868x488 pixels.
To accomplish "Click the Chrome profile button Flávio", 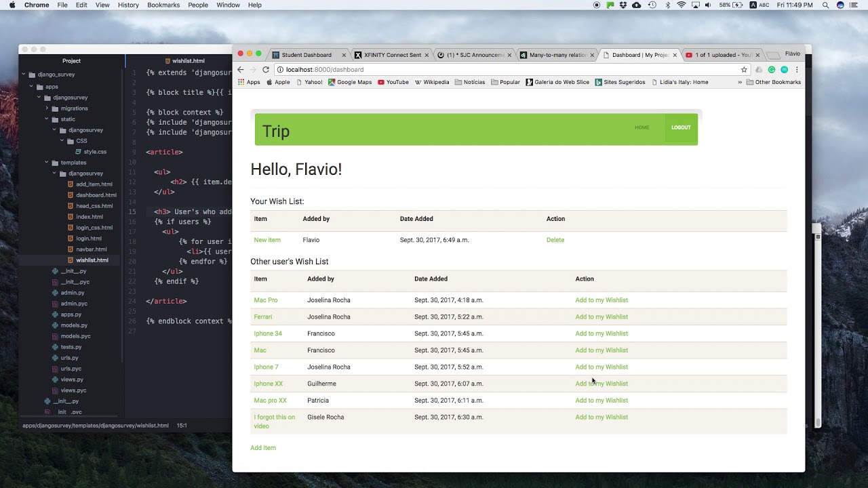I will 792,54.
